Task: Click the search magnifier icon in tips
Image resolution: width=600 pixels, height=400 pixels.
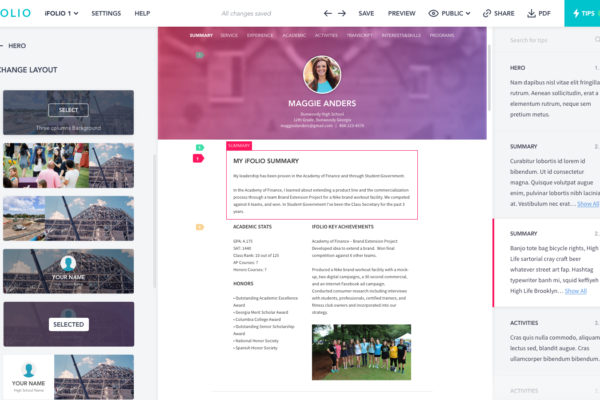Action: (x=597, y=39)
